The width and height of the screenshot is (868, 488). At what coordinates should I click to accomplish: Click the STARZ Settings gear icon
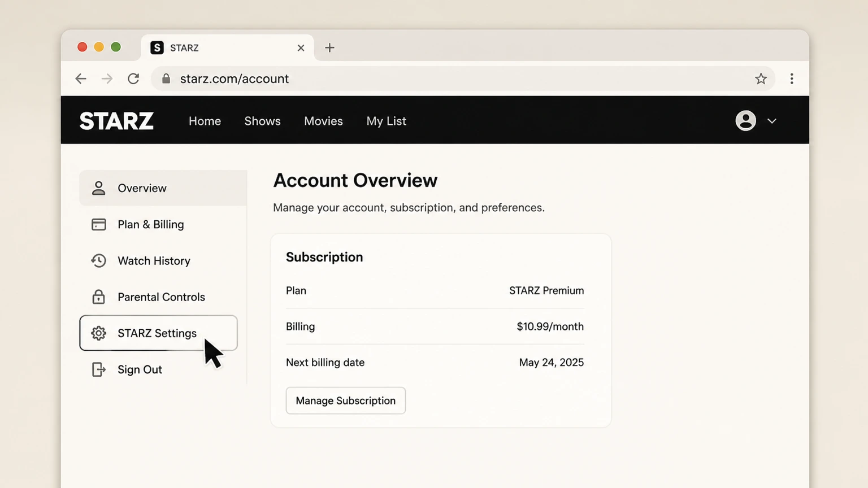pos(98,333)
